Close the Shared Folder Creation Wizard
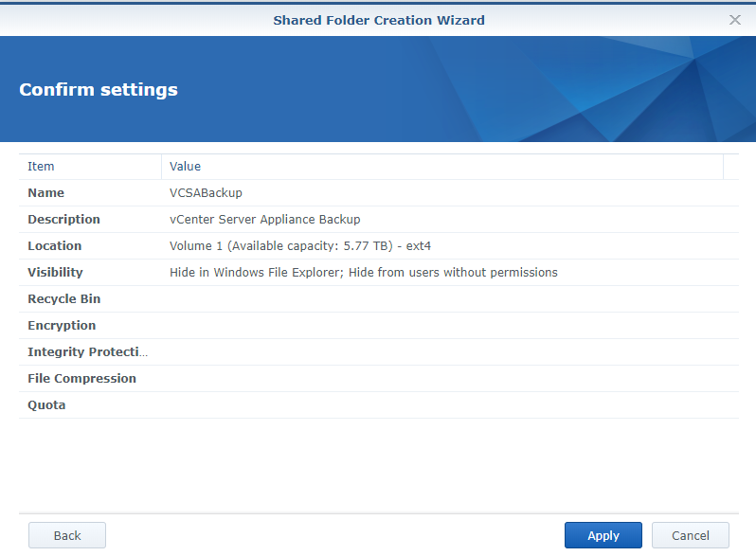756x556 pixels. click(734, 20)
